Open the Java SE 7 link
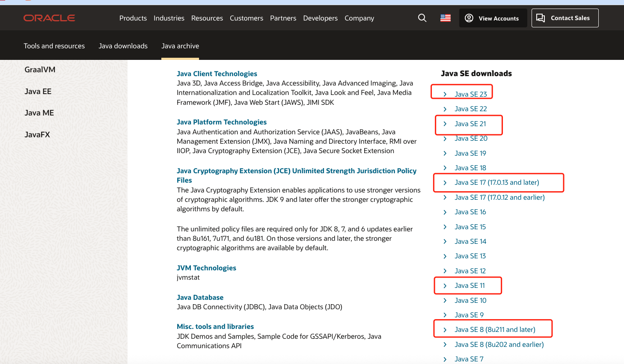 pos(469,359)
